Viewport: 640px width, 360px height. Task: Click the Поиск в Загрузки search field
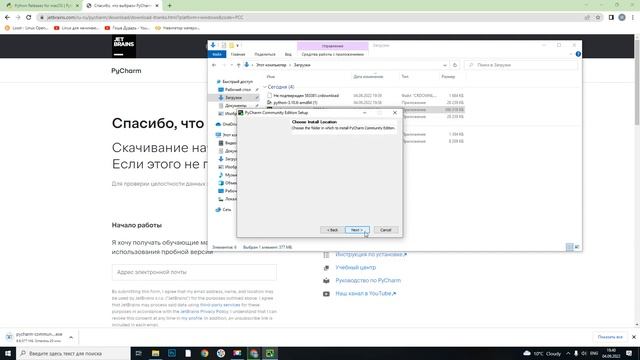(x=521, y=65)
